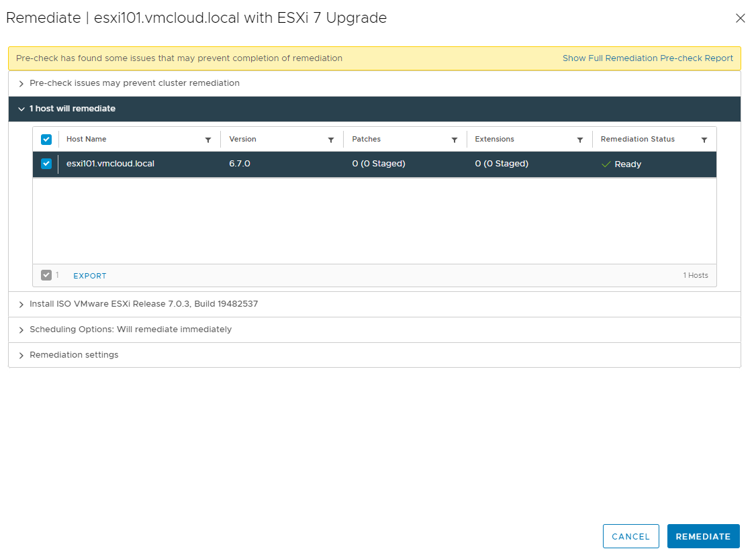
Task: Close the Remediate dialog
Action: (741, 18)
